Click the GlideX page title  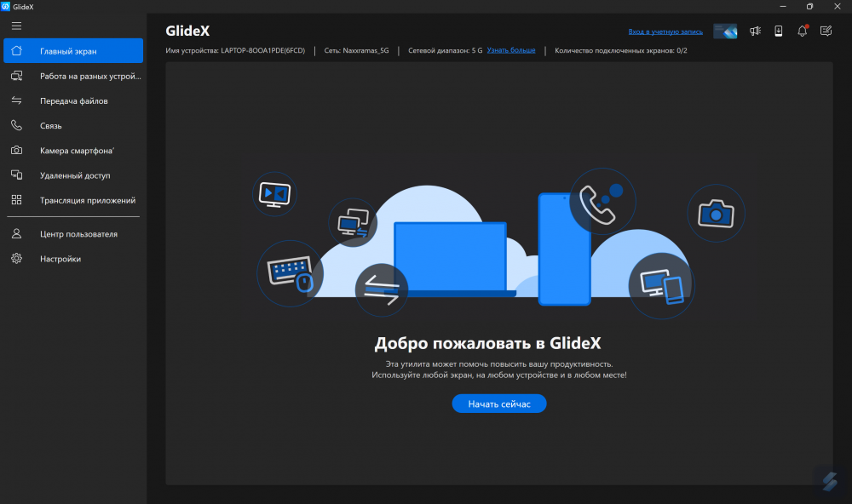187,31
